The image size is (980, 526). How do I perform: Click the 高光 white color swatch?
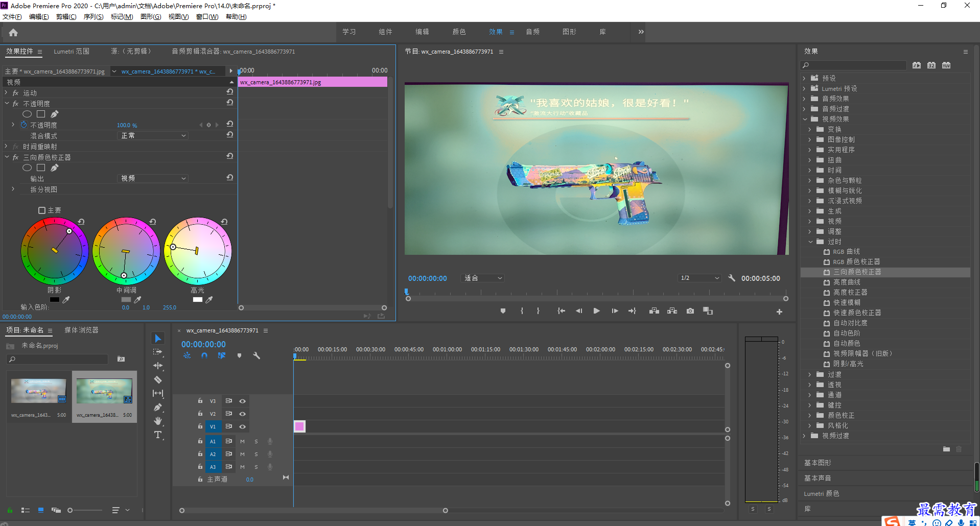coord(197,300)
